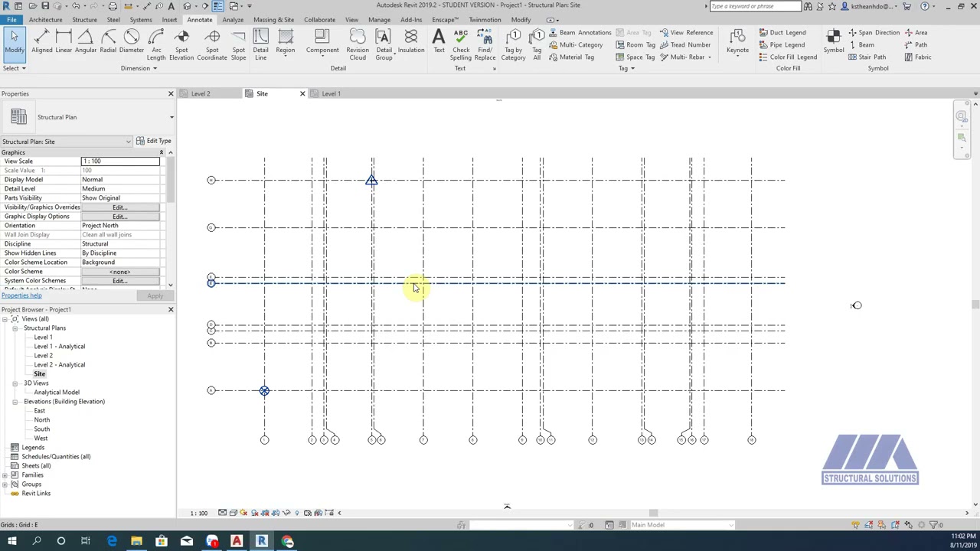The height and width of the screenshot is (551, 980).
Task: Click the Color Scheme none button
Action: pos(120,272)
